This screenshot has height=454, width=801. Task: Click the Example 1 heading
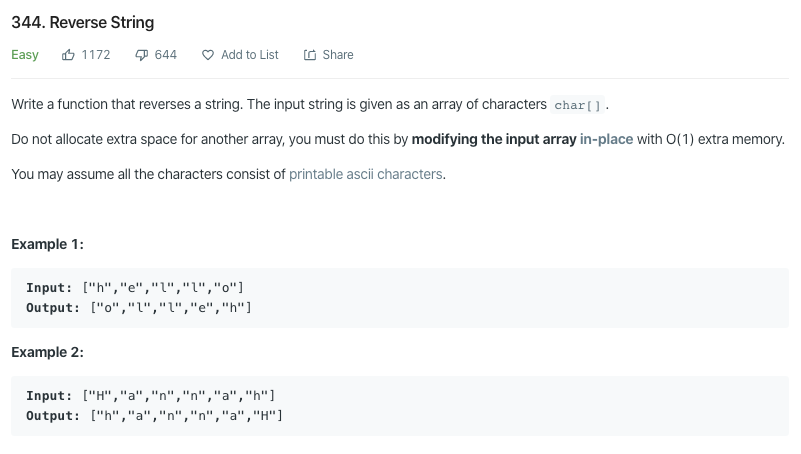pos(47,244)
